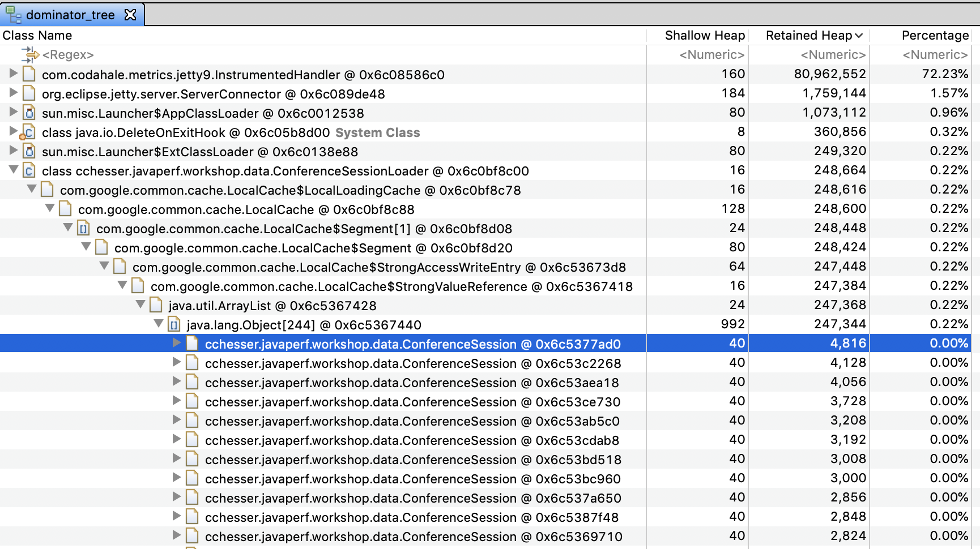This screenshot has height=549, width=980.
Task: Collapse the StrongAccessWriteEntry row
Action: pyautogui.click(x=104, y=266)
